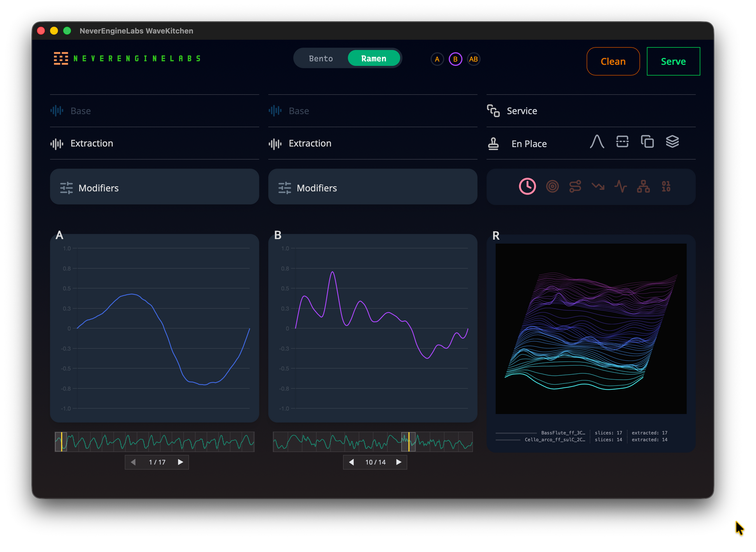The image size is (756, 552).
Task: Click the peak curve shape icon
Action: click(597, 142)
